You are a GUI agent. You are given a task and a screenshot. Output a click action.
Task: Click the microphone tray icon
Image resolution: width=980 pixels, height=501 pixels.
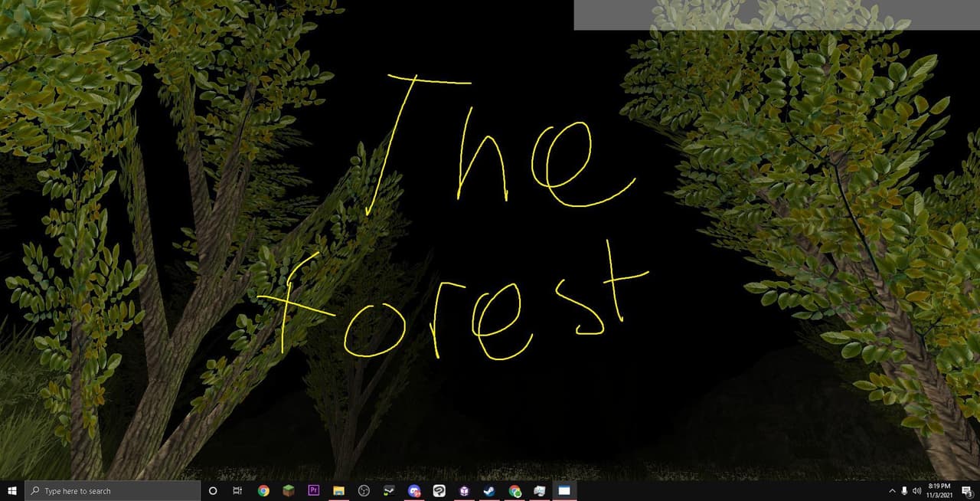coord(904,491)
